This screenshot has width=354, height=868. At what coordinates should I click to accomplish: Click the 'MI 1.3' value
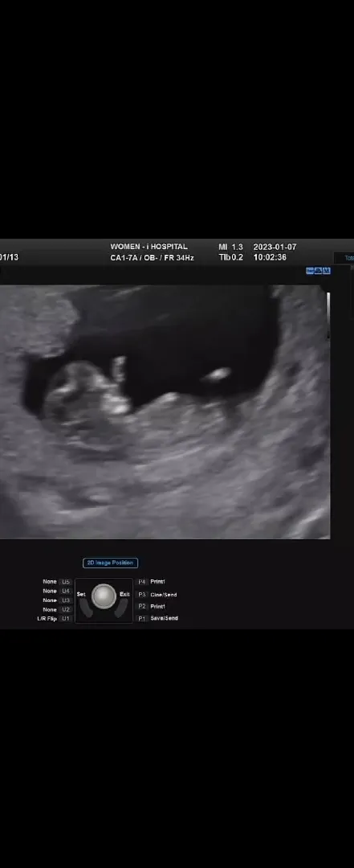[230, 247]
